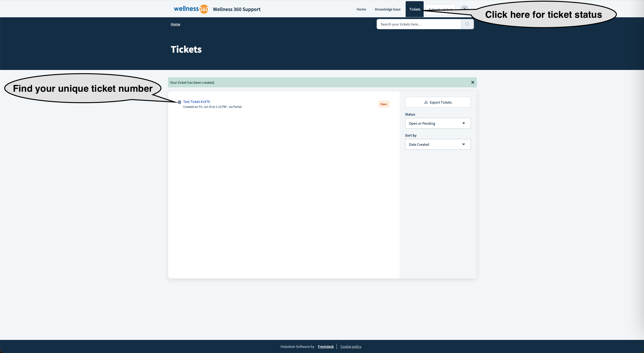
Task: Go to Knowledge base menu item
Action: tap(388, 9)
